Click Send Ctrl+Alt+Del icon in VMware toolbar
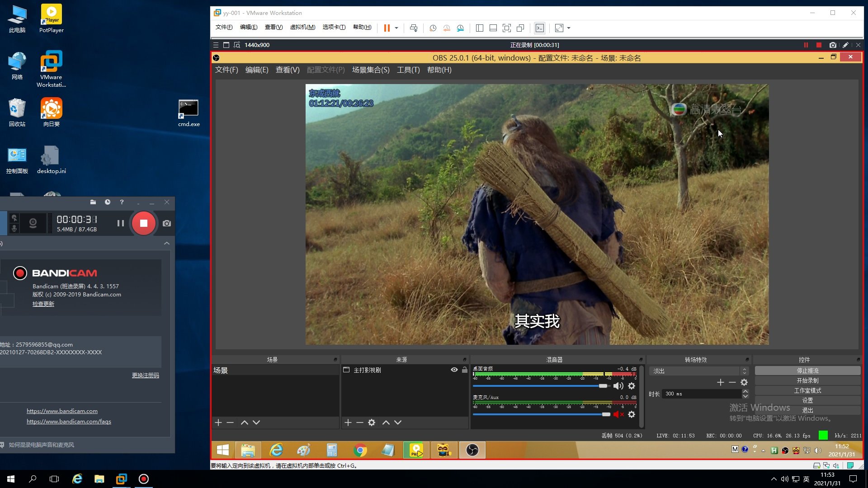The height and width of the screenshot is (488, 868). tap(414, 28)
